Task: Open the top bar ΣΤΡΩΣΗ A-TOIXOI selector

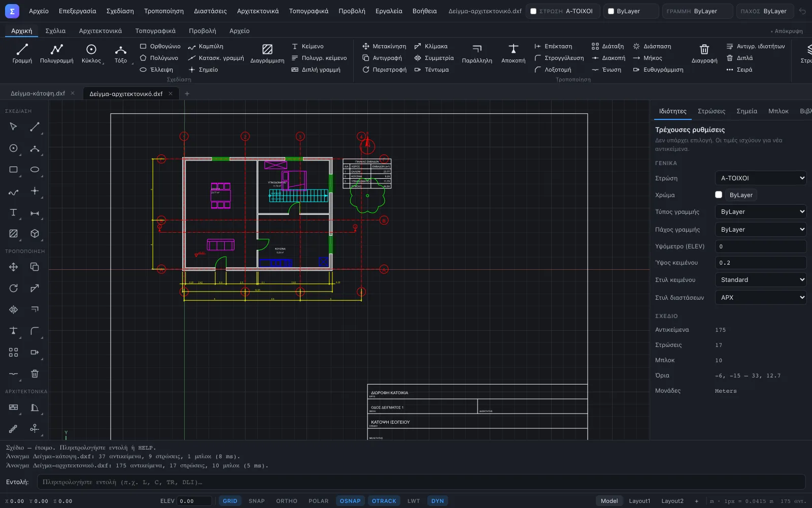Action: tap(563, 11)
